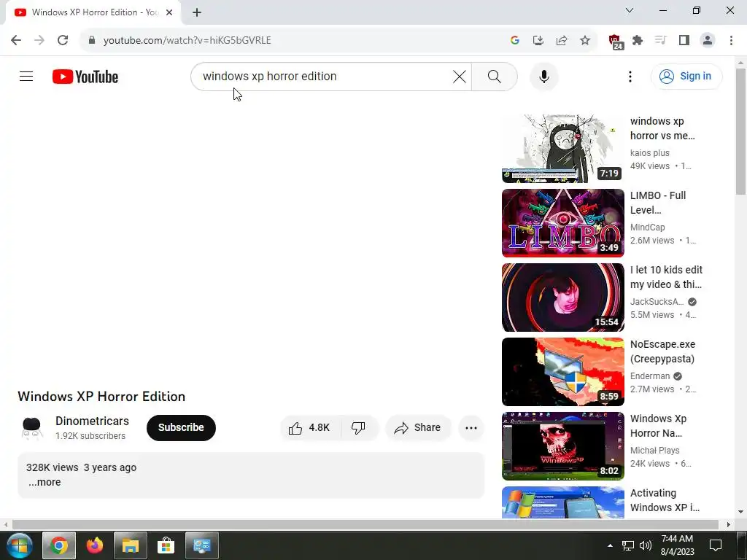Click the vertical page scrollbar thumb
The width and height of the screenshot is (747, 560).
(x=740, y=131)
